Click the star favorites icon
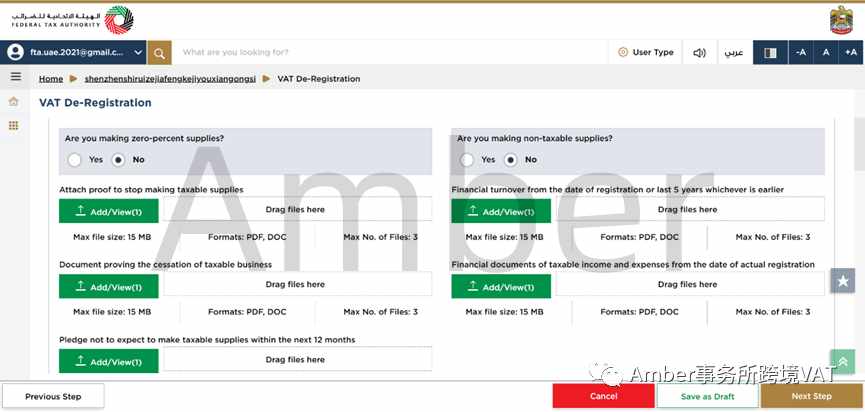The width and height of the screenshot is (865, 412). coord(842,281)
